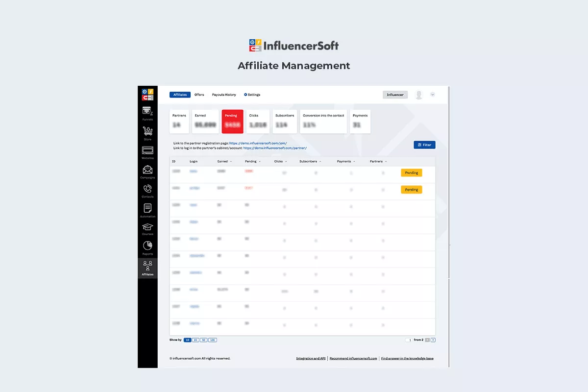Expand the account dropdown chevron
The height and width of the screenshot is (392, 588).
coord(433,95)
